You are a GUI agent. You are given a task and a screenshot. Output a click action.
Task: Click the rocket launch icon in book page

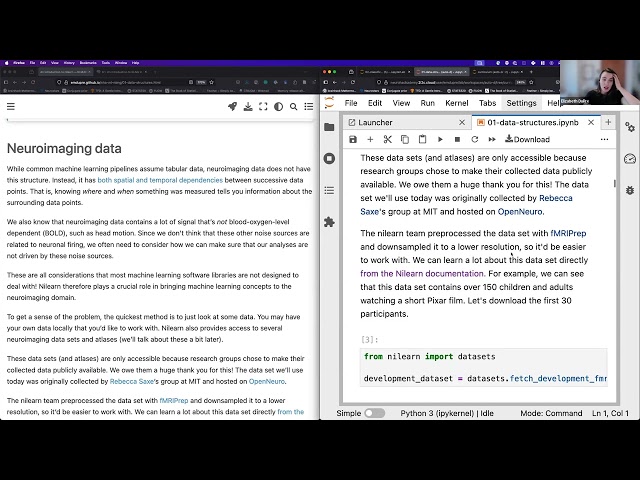point(232,107)
